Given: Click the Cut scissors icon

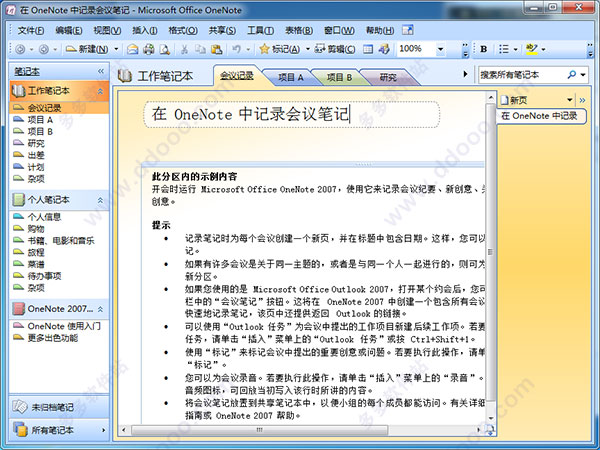Looking at the screenshot, I should click(x=184, y=49).
